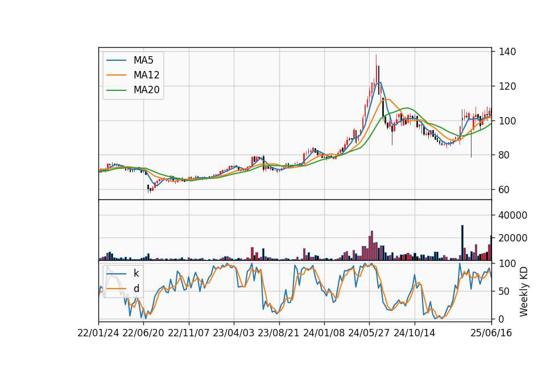Click the k legend label in KD panel

point(136,273)
